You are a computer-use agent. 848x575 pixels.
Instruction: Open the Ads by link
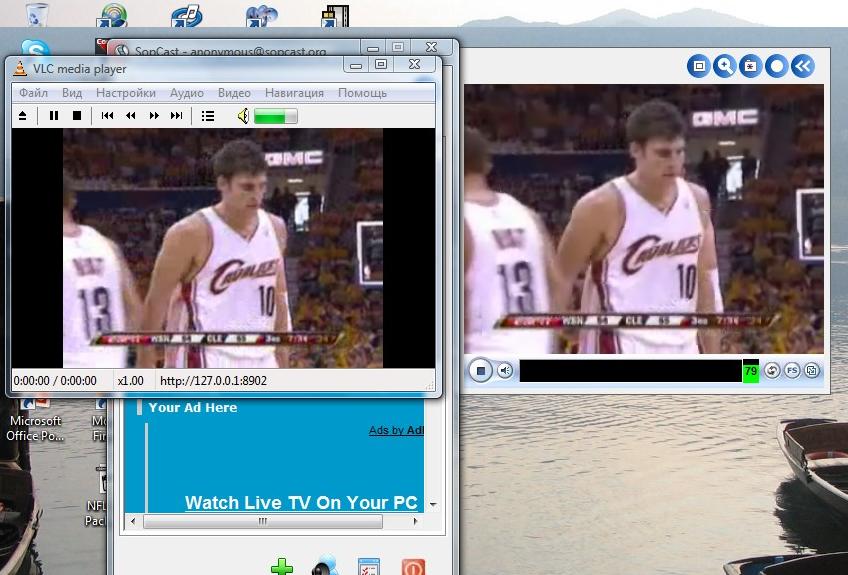point(396,431)
